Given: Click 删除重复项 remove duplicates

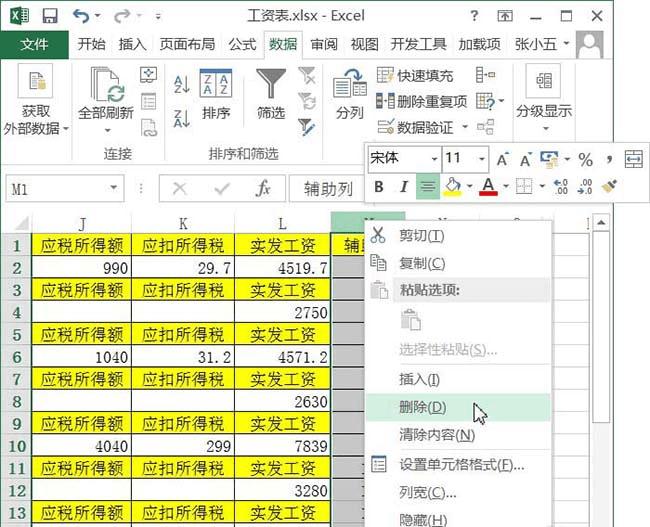Looking at the screenshot, I should pos(421,101).
